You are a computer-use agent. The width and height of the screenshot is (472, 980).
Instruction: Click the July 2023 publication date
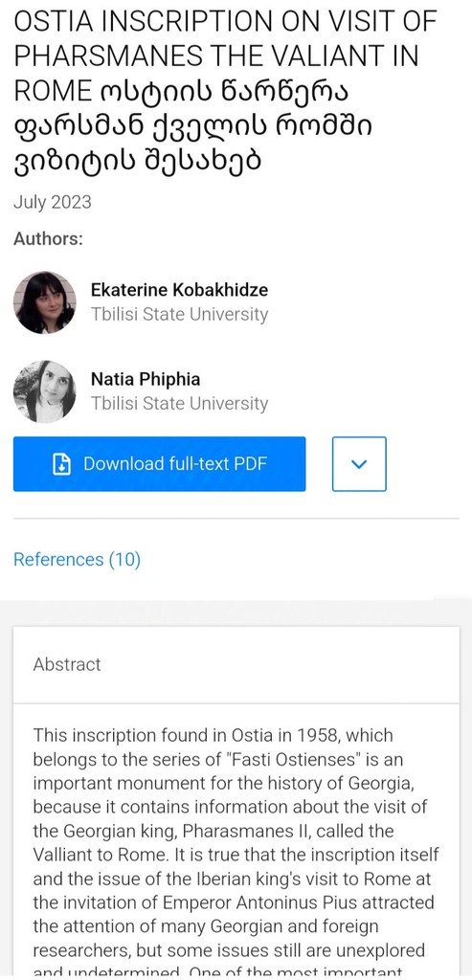pyautogui.click(x=53, y=203)
